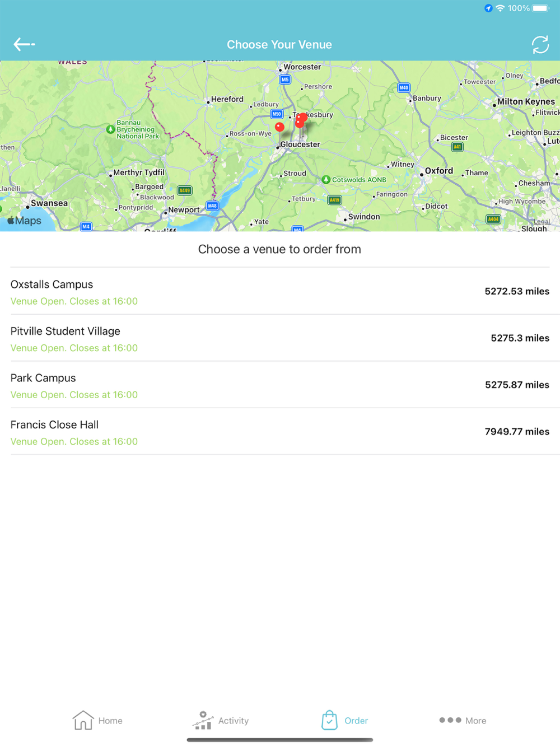Click the Swindon label on the map
The height and width of the screenshot is (747, 560).
point(364,217)
